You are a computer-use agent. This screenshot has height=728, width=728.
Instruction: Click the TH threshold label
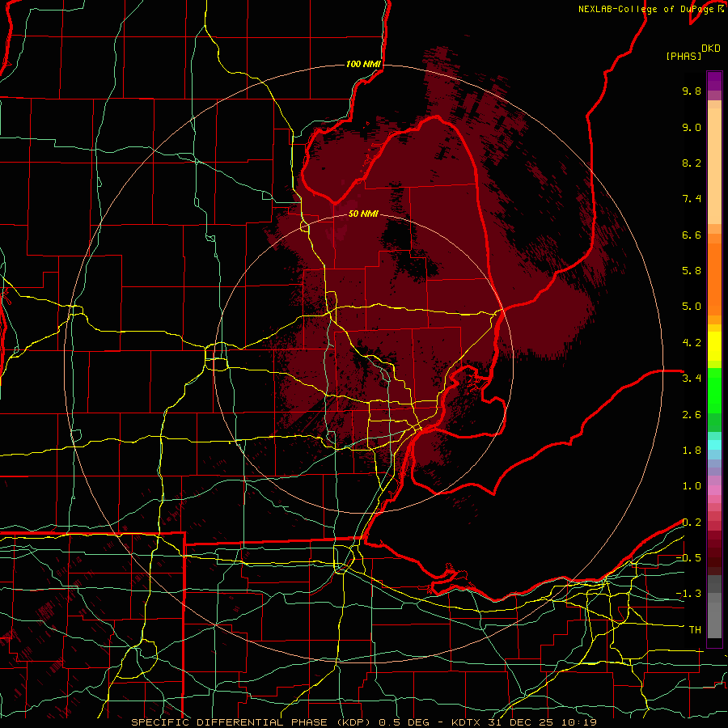pos(695,630)
